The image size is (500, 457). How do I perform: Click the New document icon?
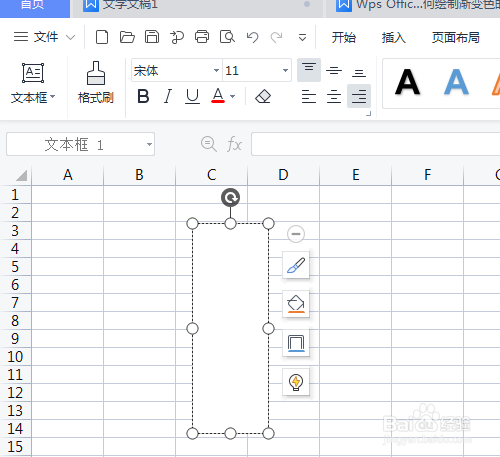coord(102,37)
